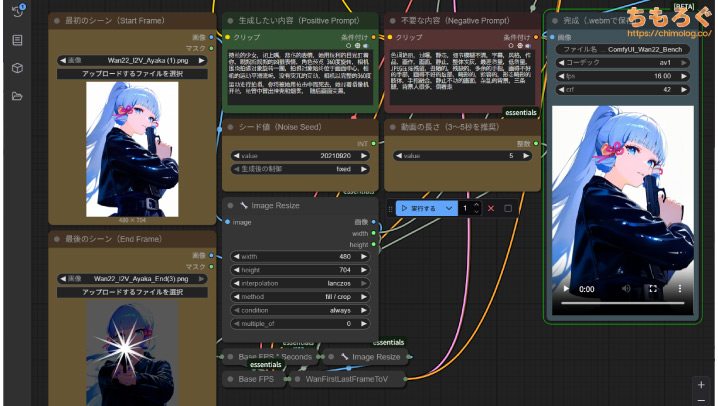Increase height value 704 in Image Resize
The width and height of the screenshot is (718, 406).
tap(364, 270)
